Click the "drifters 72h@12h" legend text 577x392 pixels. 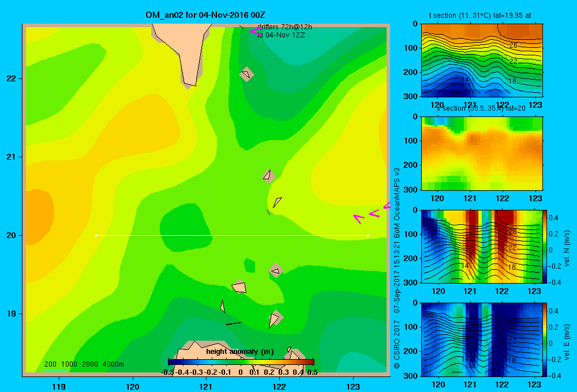[x=284, y=27]
